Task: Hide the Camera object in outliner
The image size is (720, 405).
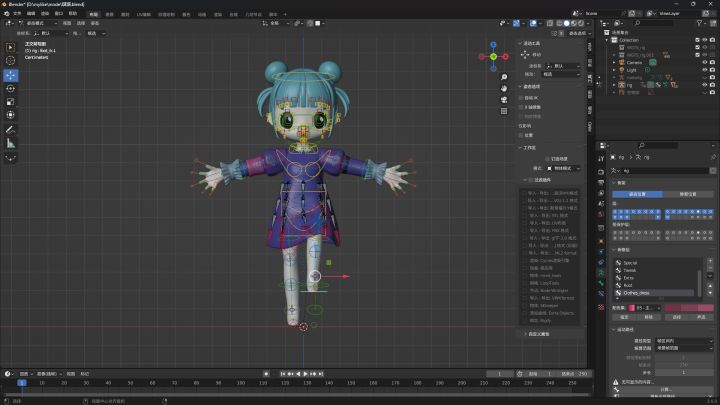Action: click(x=704, y=62)
